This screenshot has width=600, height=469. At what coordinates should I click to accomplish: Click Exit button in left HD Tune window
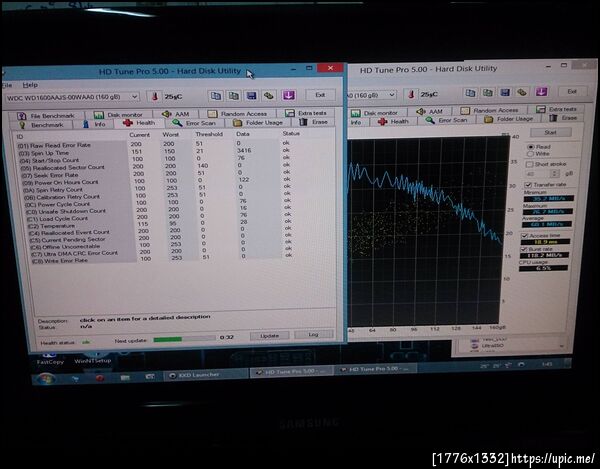coord(320,94)
